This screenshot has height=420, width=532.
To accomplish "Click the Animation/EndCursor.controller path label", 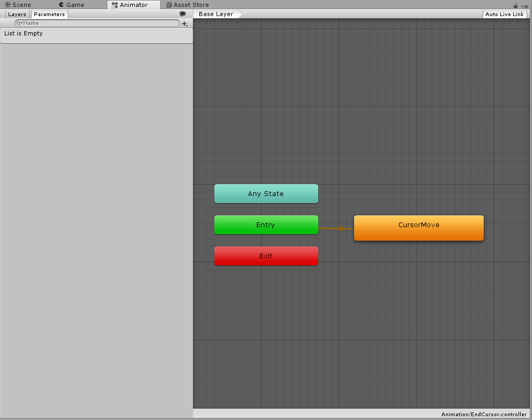I will click(x=484, y=414).
